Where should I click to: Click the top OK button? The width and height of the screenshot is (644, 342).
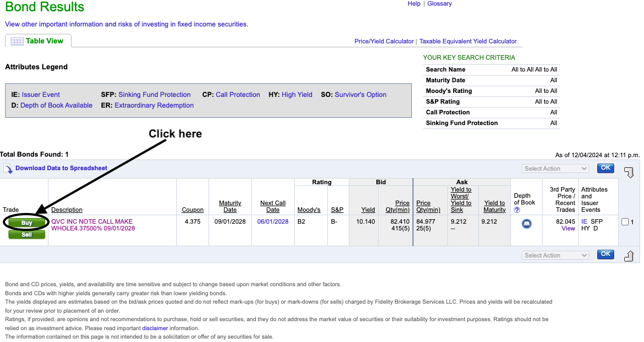(x=605, y=168)
